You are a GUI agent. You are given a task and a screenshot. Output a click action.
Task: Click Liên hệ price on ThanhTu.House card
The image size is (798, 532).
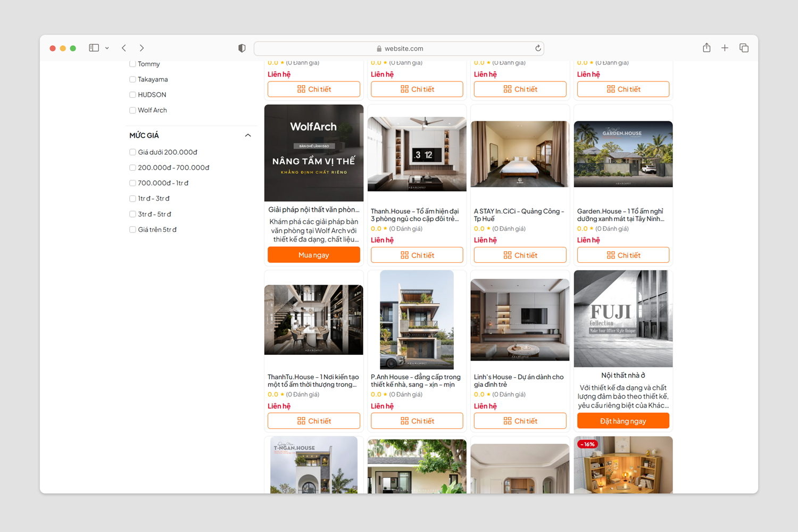[x=279, y=406]
